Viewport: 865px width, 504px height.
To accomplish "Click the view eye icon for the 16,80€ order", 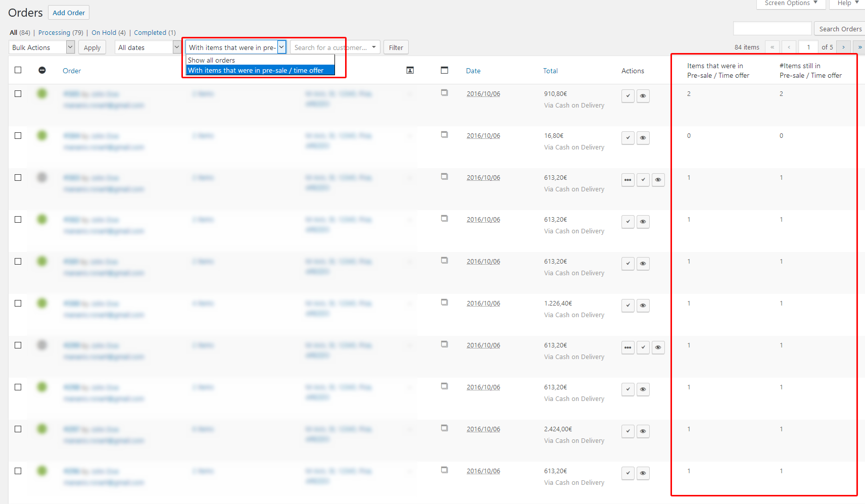I will [643, 138].
